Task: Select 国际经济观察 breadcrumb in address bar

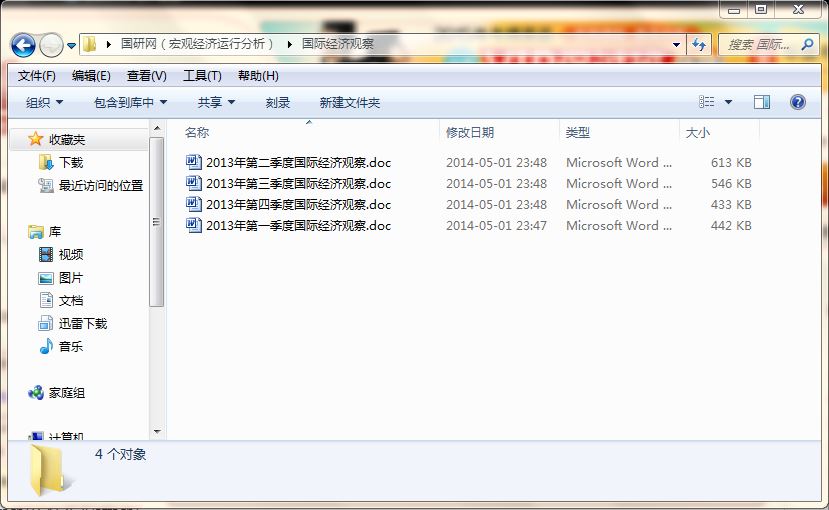Action: 337,44
